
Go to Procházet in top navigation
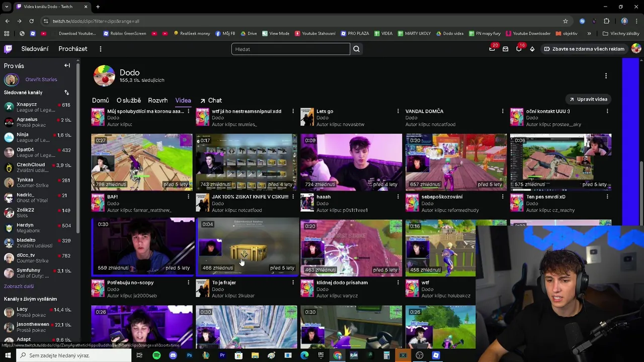[73, 49]
